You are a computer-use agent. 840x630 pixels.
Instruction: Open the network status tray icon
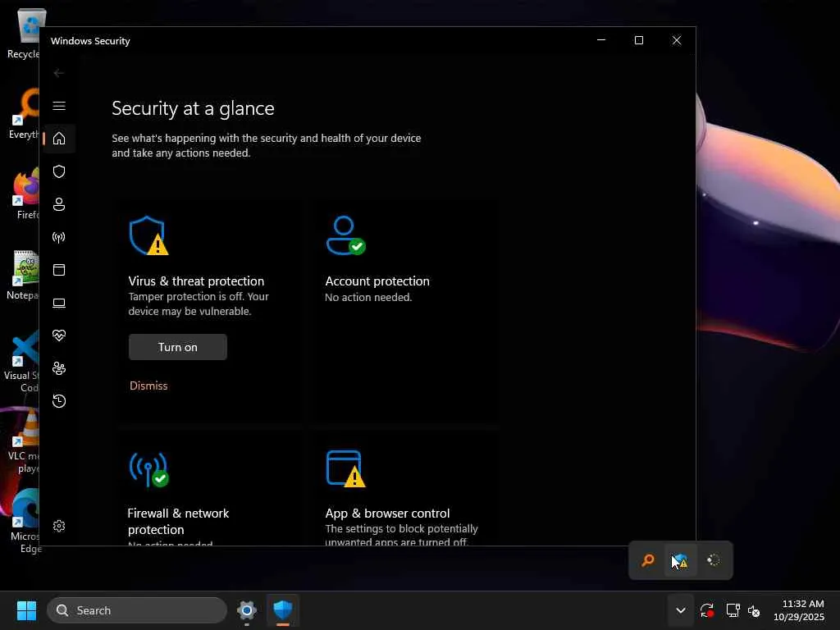pos(733,610)
